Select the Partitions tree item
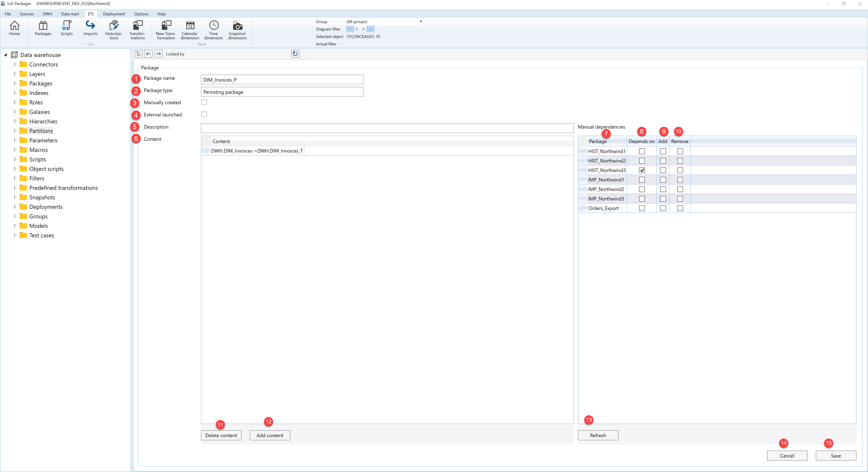Viewport: 868px width, 472px height. 41,131
